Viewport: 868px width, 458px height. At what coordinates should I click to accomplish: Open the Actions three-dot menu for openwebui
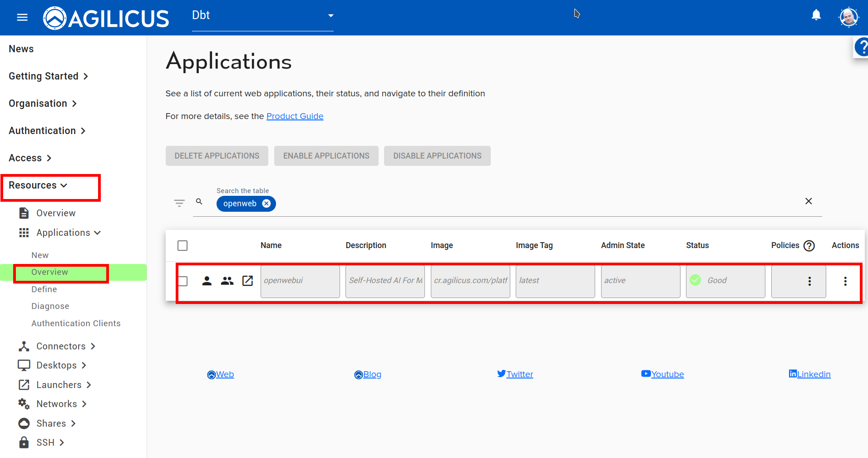pyautogui.click(x=845, y=281)
